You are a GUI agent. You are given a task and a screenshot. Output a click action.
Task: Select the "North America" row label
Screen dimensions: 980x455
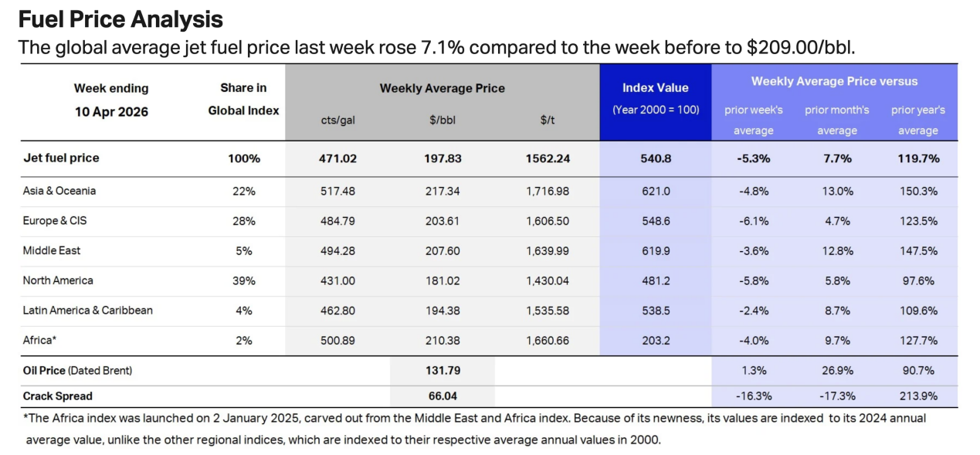coord(58,280)
